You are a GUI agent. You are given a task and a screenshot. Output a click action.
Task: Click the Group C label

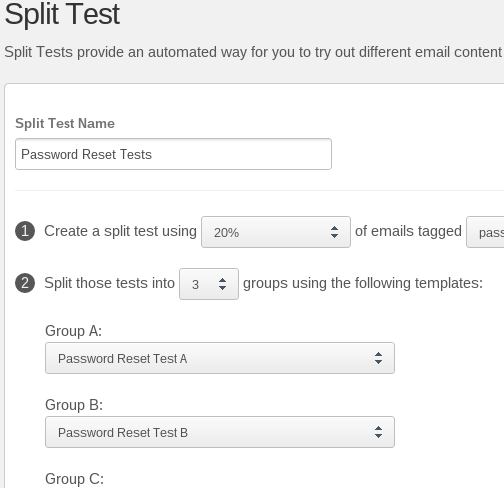(74, 479)
